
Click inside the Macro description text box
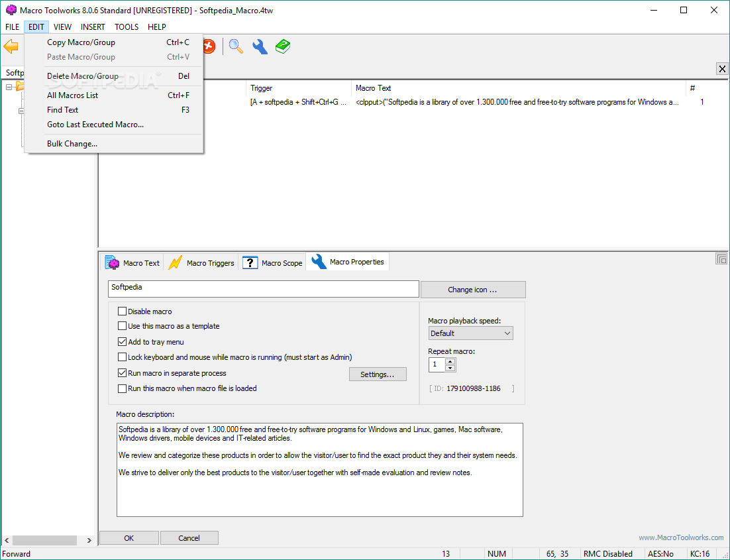pyautogui.click(x=320, y=470)
